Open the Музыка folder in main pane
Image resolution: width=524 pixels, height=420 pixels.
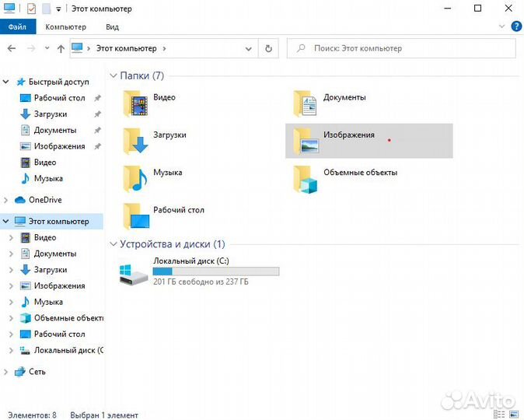(x=137, y=178)
